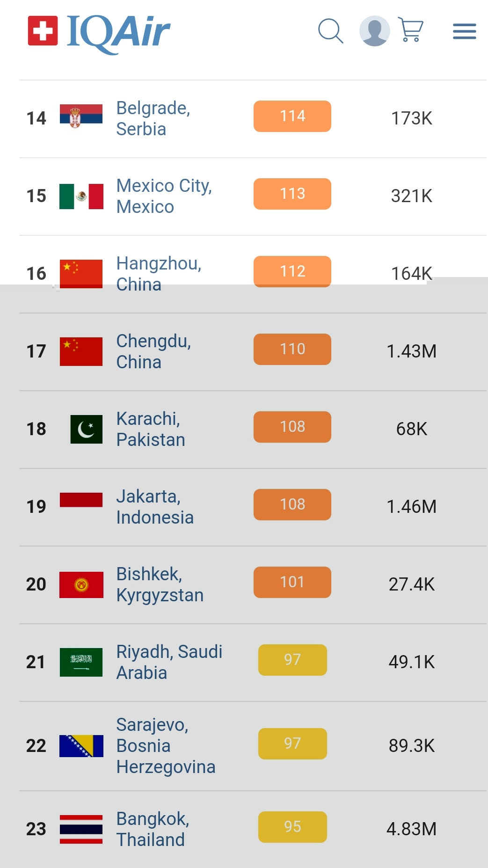Open the user profile avatar
The height and width of the screenshot is (868, 488).
click(374, 31)
